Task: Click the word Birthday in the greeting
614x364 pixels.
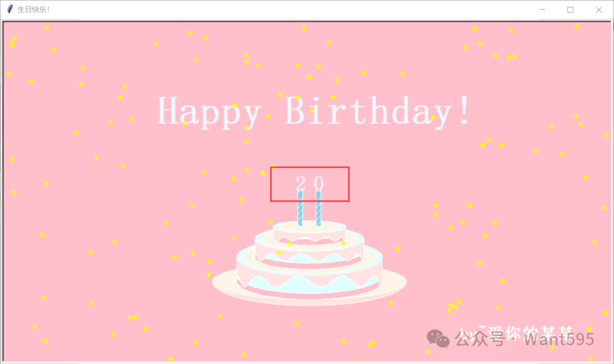Action: [368, 111]
